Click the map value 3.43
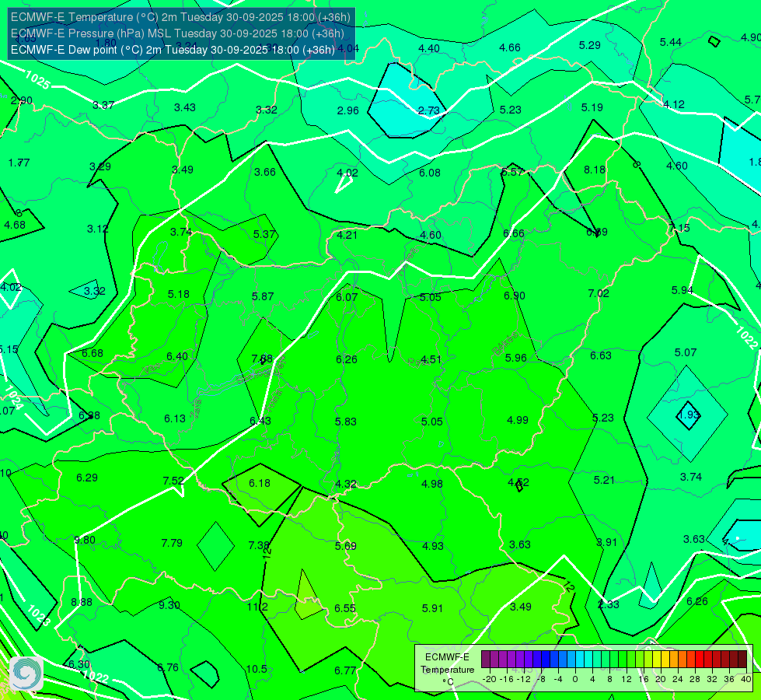The width and height of the screenshot is (761, 700). tap(185, 107)
